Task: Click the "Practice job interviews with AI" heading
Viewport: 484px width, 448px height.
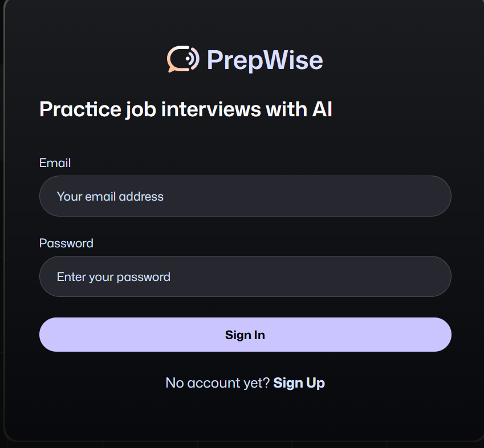Action: 186,109
